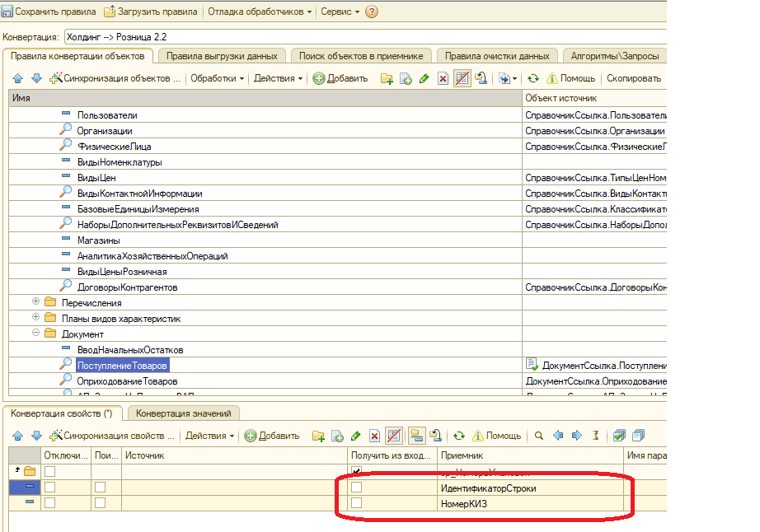760x532 pixels.
Task: Toggle Отключить checkbox for ИдентификаторСтроки row
Action: point(50,488)
